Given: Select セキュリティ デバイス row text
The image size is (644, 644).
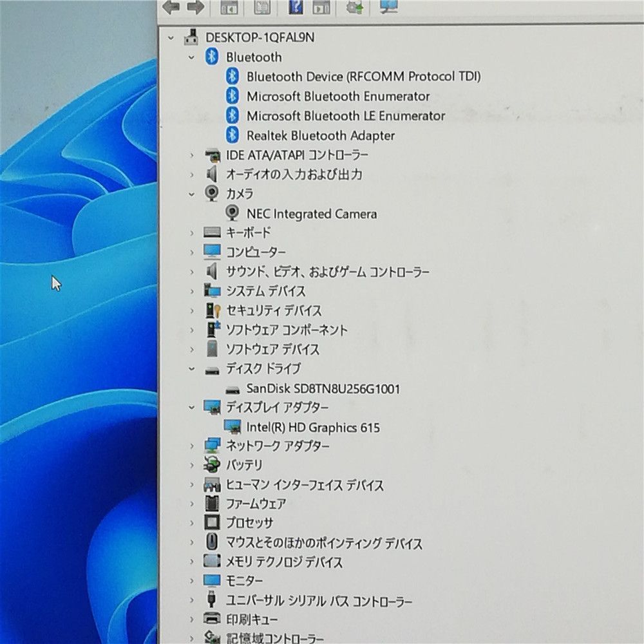Looking at the screenshot, I should 274,310.
